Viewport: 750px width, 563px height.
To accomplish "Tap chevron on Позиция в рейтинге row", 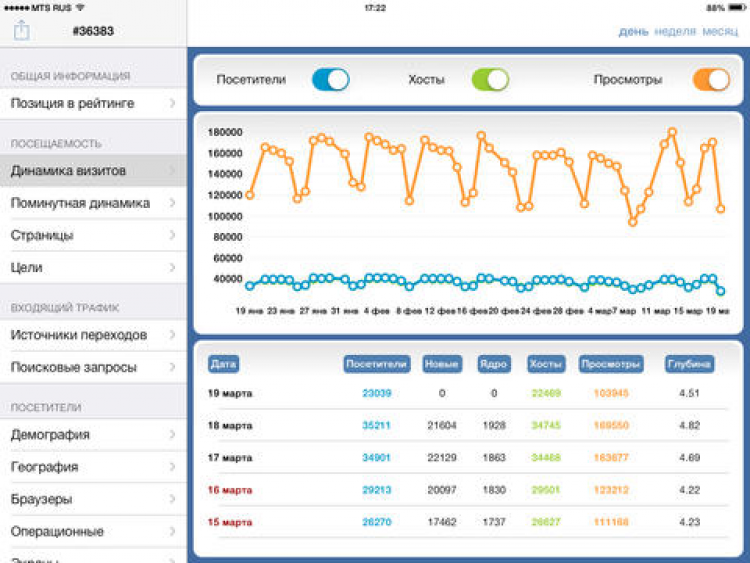I will [x=173, y=103].
